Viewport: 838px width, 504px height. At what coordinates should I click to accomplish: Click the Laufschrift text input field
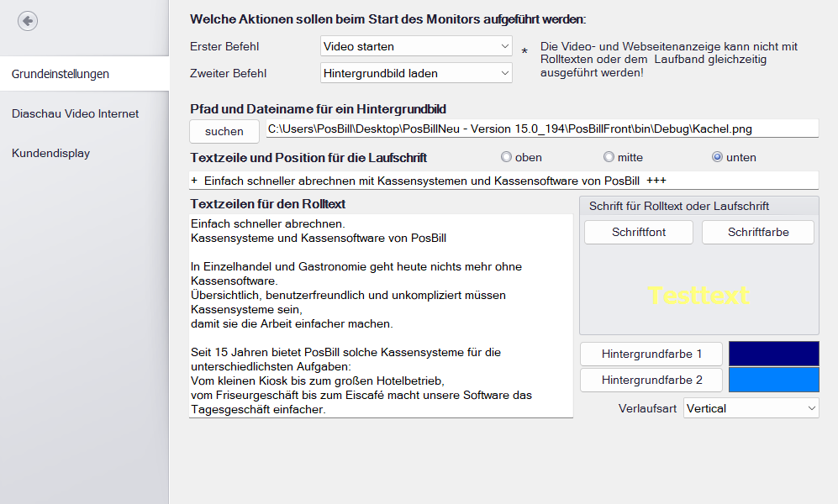pos(502,179)
